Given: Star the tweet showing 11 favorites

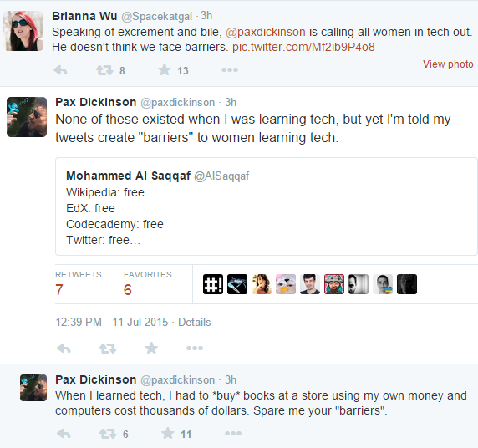Looking at the screenshot, I should [x=168, y=433].
